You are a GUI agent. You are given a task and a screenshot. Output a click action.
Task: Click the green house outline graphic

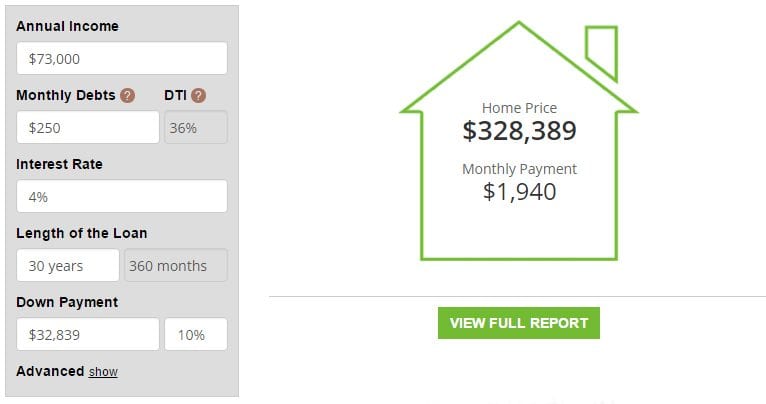tap(519, 141)
